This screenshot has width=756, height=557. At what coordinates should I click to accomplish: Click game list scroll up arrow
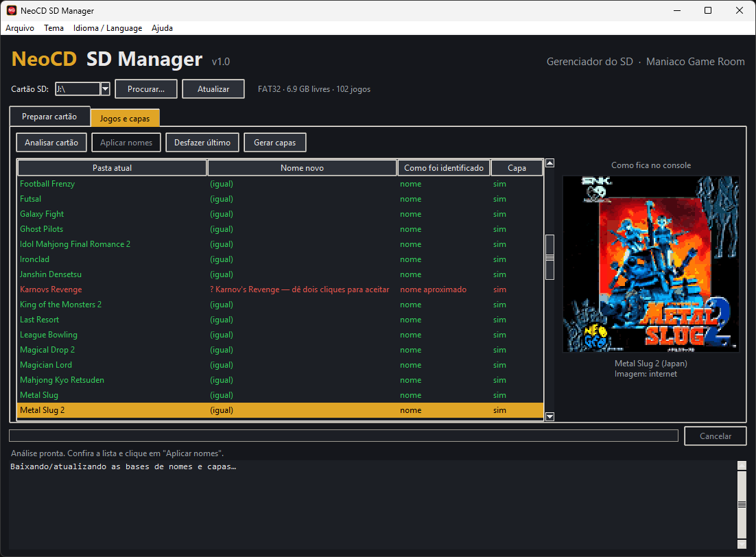pos(550,163)
